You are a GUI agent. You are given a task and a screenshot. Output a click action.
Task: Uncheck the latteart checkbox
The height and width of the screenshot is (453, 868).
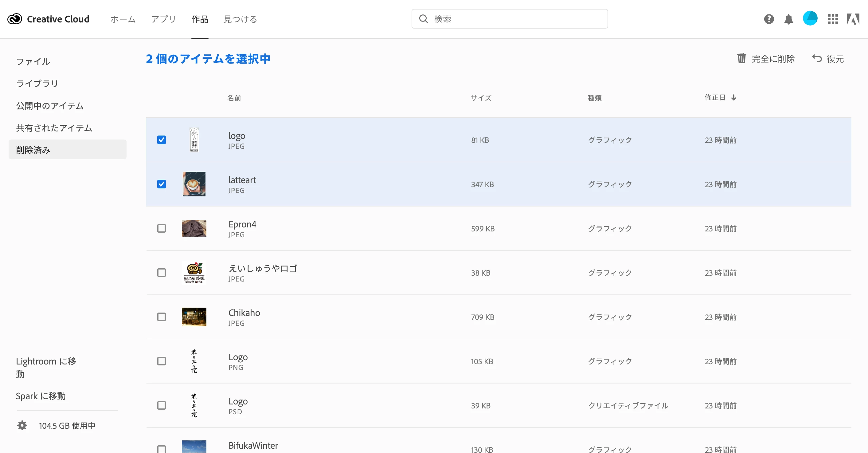click(161, 184)
